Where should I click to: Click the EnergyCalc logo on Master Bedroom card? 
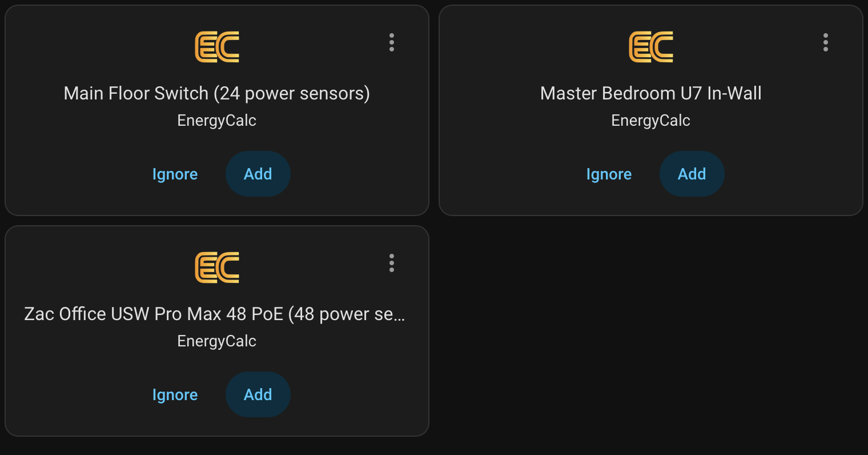pos(651,47)
